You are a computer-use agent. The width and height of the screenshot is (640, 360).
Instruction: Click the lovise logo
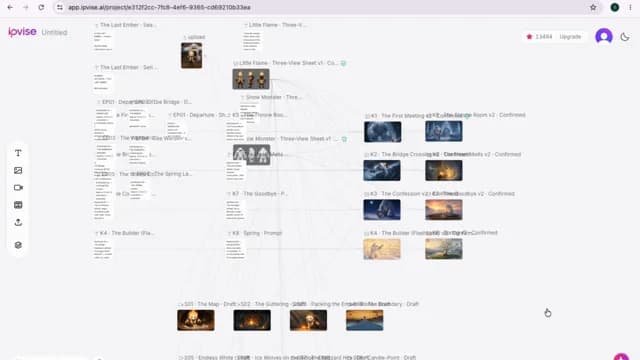[x=22, y=32]
